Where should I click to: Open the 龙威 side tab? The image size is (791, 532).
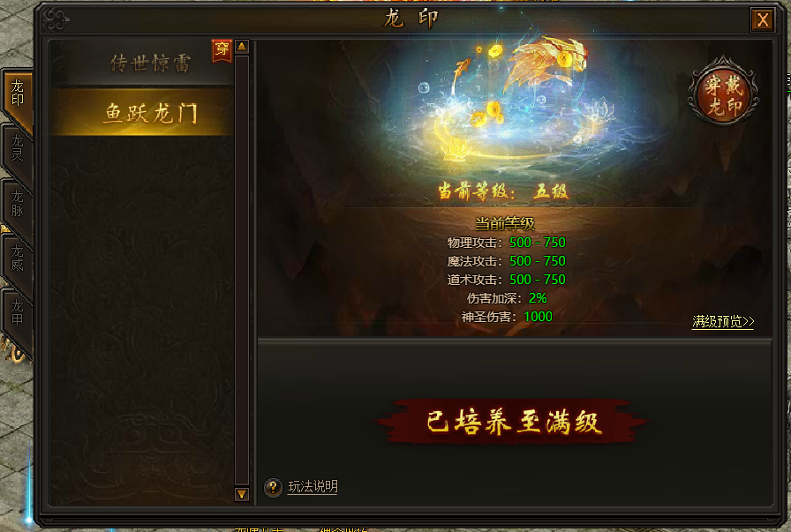coord(18,259)
